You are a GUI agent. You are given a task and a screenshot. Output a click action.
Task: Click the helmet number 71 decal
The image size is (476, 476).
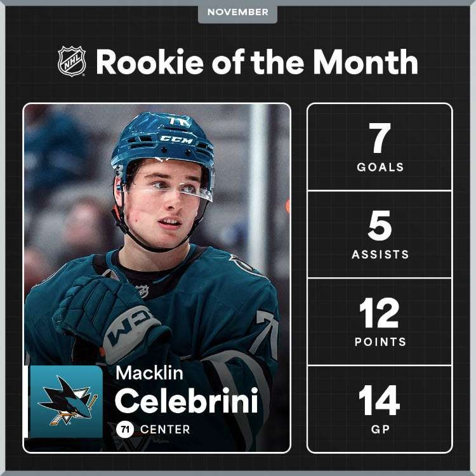click(x=180, y=121)
